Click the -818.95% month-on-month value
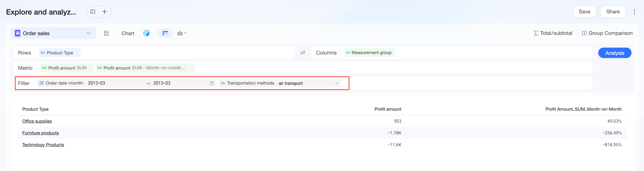Image resolution: width=644 pixels, height=171 pixels. (612, 145)
